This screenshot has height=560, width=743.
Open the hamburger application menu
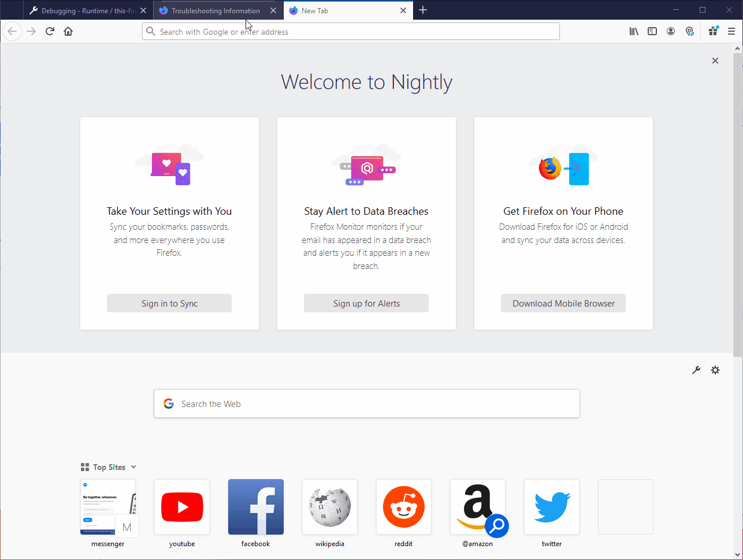(x=731, y=31)
